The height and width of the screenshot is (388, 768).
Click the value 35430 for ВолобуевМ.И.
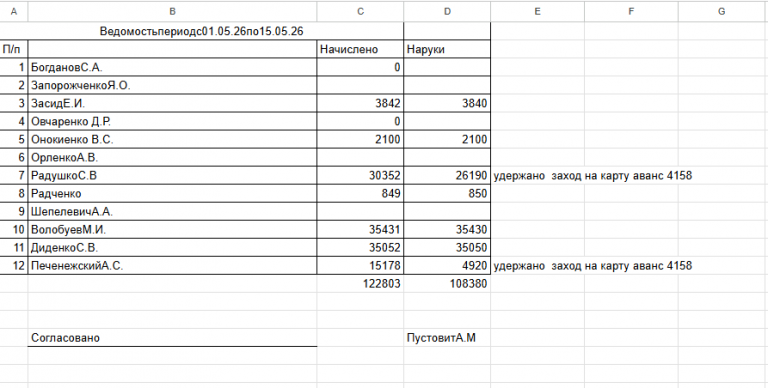pos(447,230)
